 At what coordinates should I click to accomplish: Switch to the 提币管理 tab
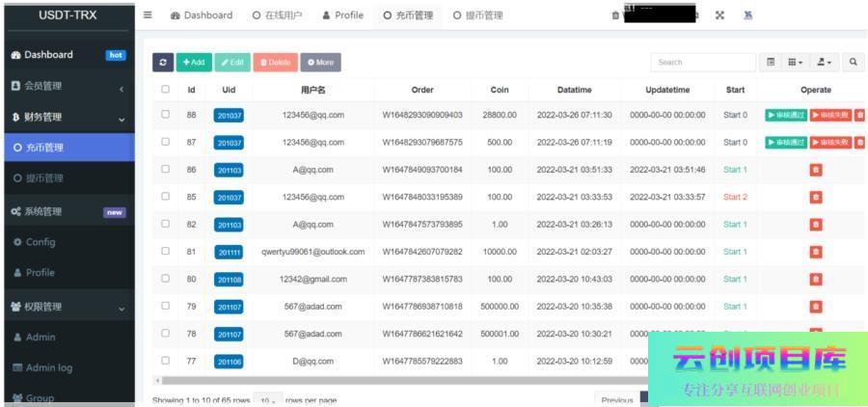click(x=478, y=15)
